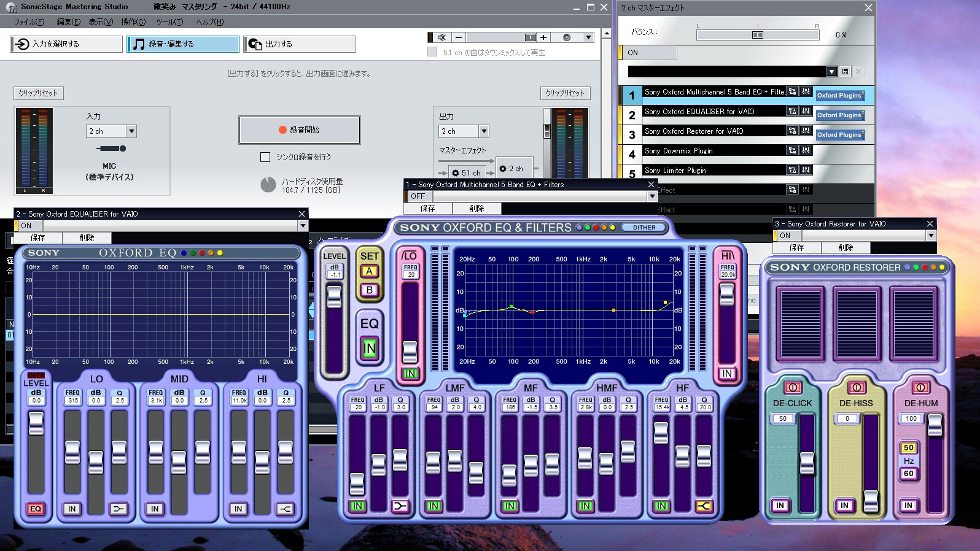Open the 操作(O) menu
Viewport: 980px width, 551px height.
coord(133,22)
